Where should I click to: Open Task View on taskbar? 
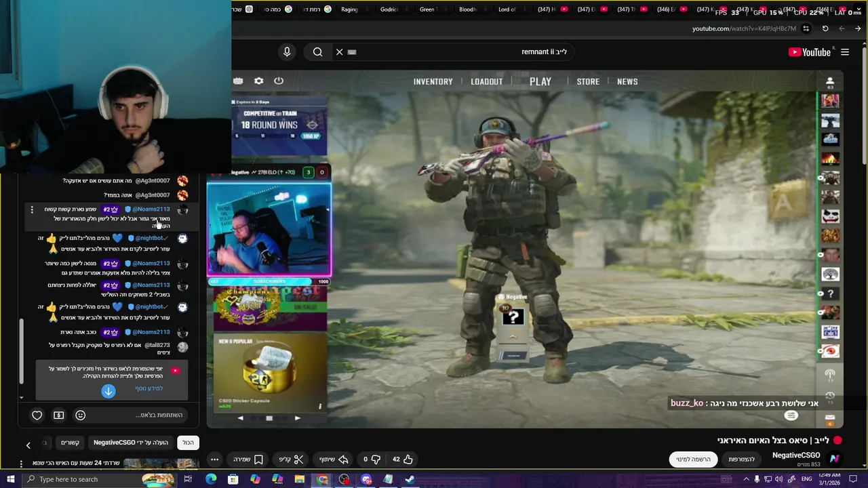[x=188, y=479]
